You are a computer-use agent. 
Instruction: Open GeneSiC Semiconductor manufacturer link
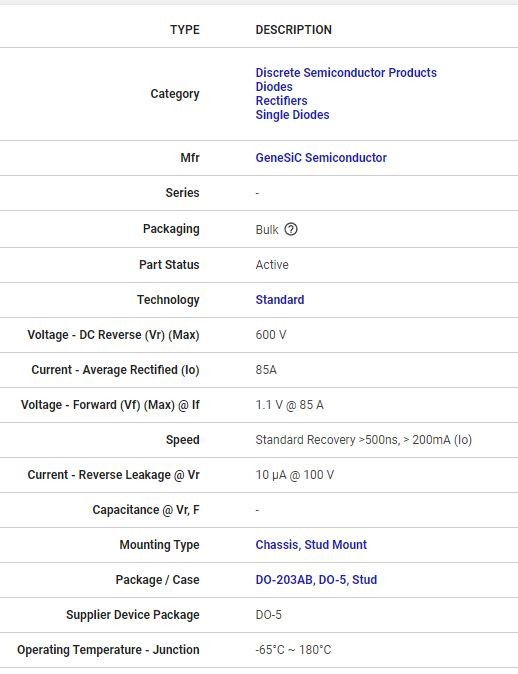321,158
